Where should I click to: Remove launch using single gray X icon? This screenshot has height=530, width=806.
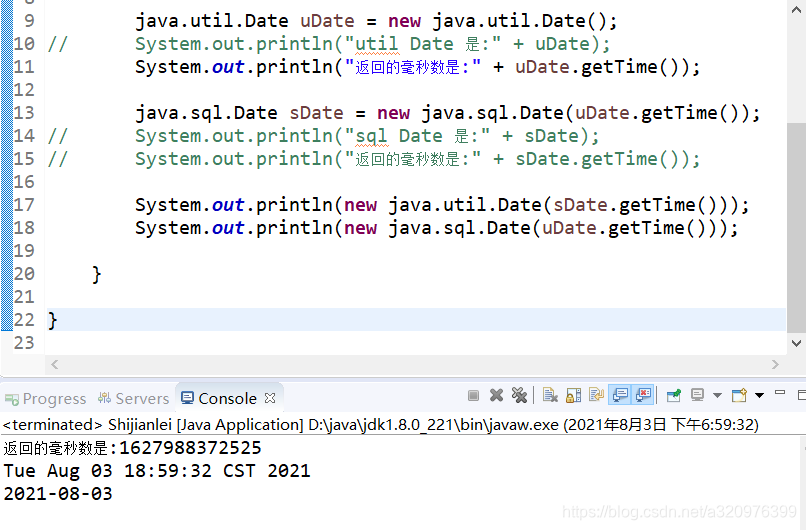tap(497, 395)
